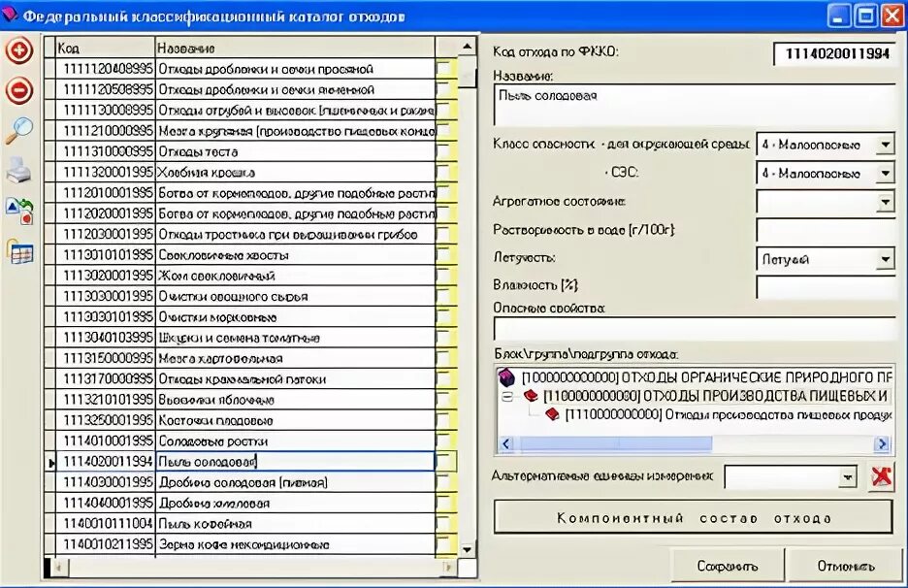Open the СЭС hazard class dropdown

(885, 174)
